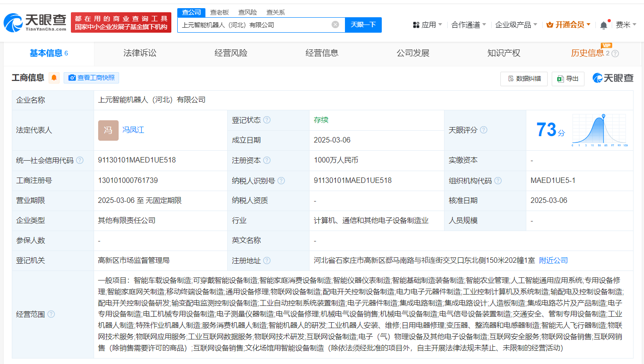Image resolution: width=644 pixels, height=364 pixels.
Task: Select the 查老板 search tab
Action: pos(220,12)
